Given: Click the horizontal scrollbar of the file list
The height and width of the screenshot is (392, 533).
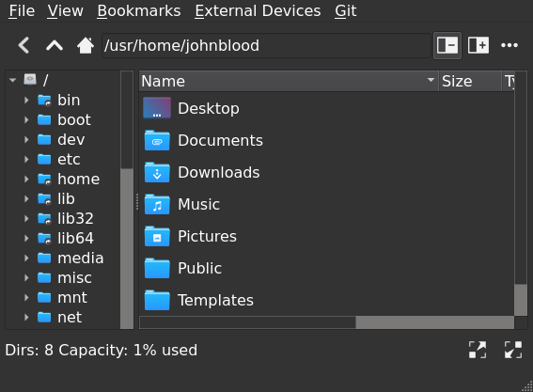Looking at the screenshot, I should (x=327, y=322).
